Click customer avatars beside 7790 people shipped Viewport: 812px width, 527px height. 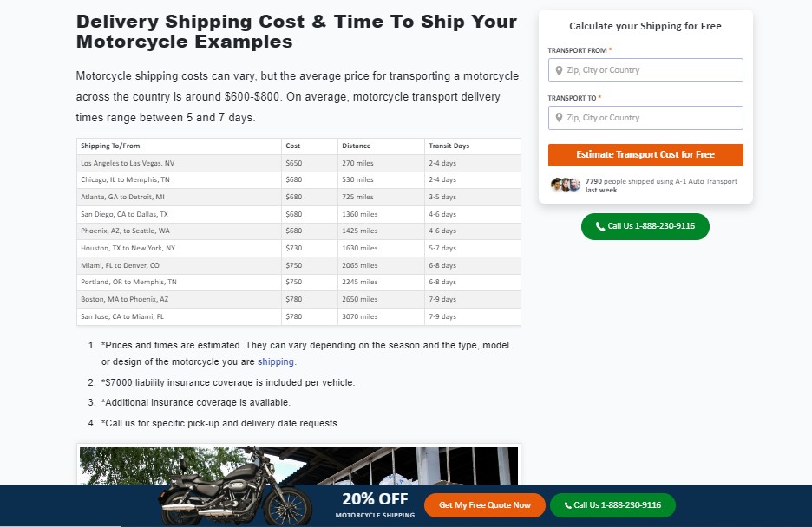(565, 185)
